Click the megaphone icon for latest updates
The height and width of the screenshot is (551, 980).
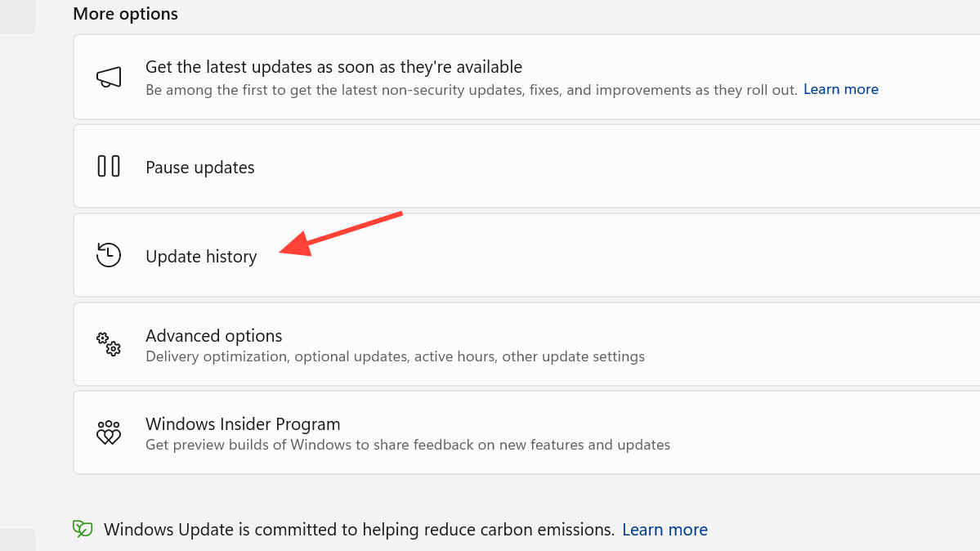pyautogui.click(x=109, y=78)
